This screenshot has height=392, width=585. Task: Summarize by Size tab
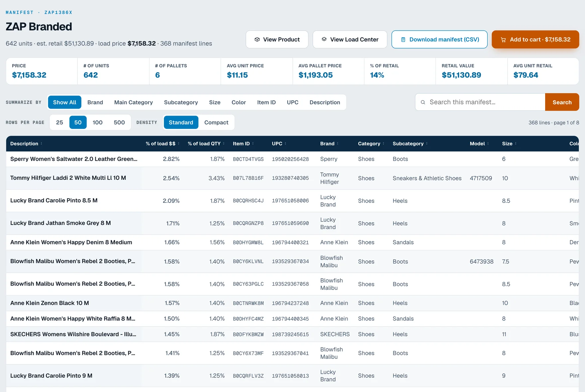click(215, 102)
